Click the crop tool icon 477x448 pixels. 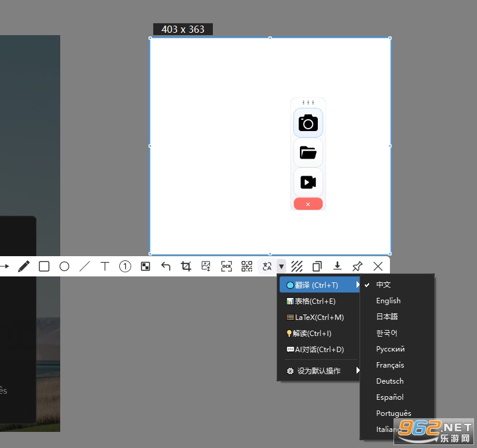click(x=186, y=266)
